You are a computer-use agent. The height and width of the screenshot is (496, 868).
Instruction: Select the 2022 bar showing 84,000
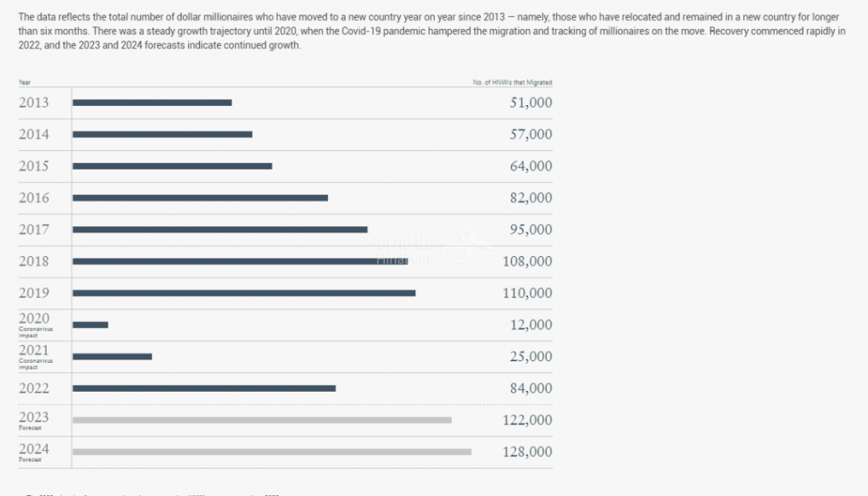click(x=203, y=388)
